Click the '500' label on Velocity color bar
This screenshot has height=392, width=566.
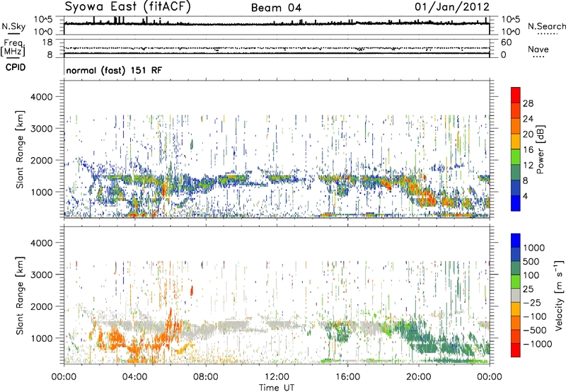tap(531, 261)
